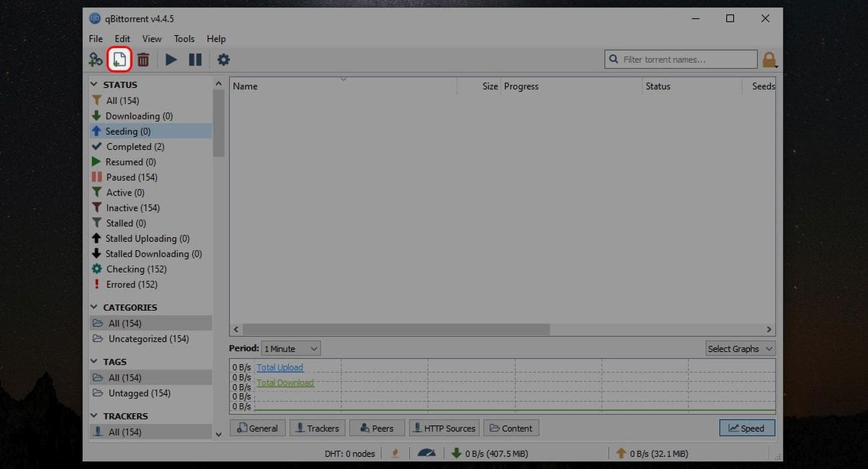Click the Add Torrent File icon
The width and height of the screenshot is (868, 469).
pos(119,59)
